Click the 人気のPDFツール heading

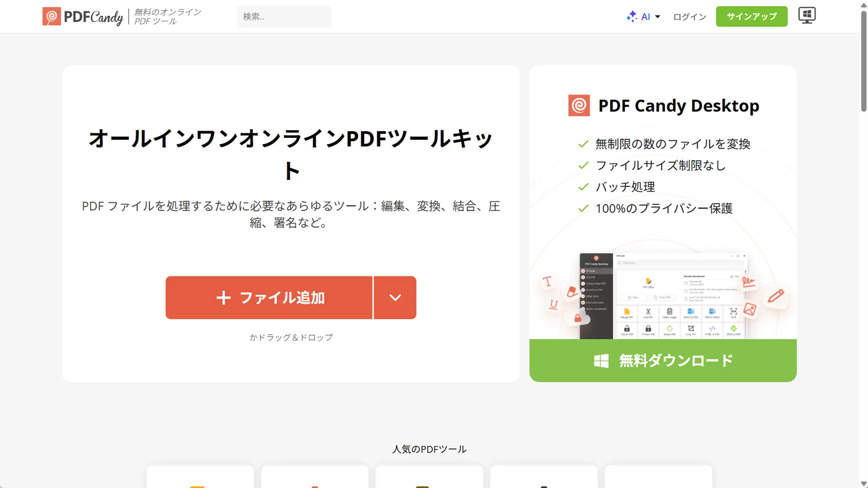point(429,449)
